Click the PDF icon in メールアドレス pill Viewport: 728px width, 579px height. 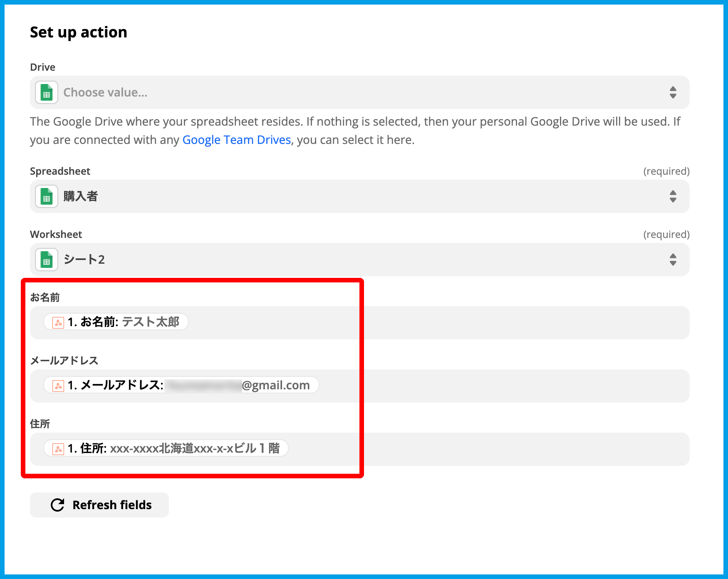coord(58,386)
